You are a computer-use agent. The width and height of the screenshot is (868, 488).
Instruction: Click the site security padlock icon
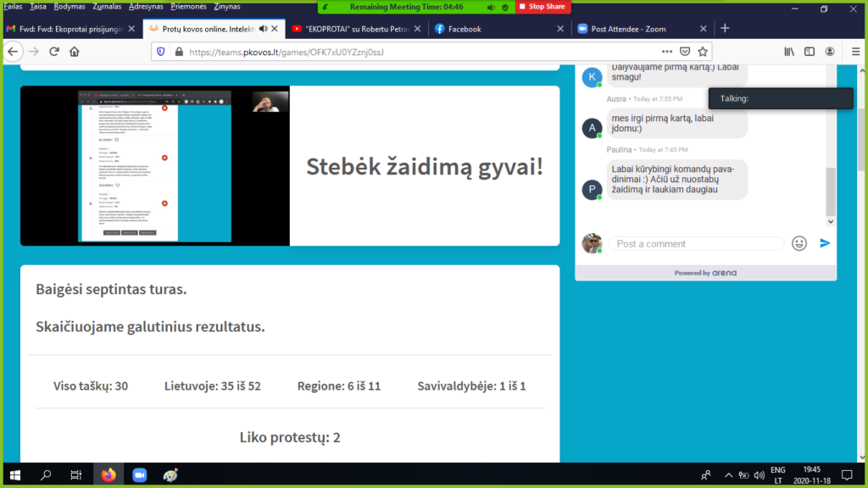click(179, 52)
